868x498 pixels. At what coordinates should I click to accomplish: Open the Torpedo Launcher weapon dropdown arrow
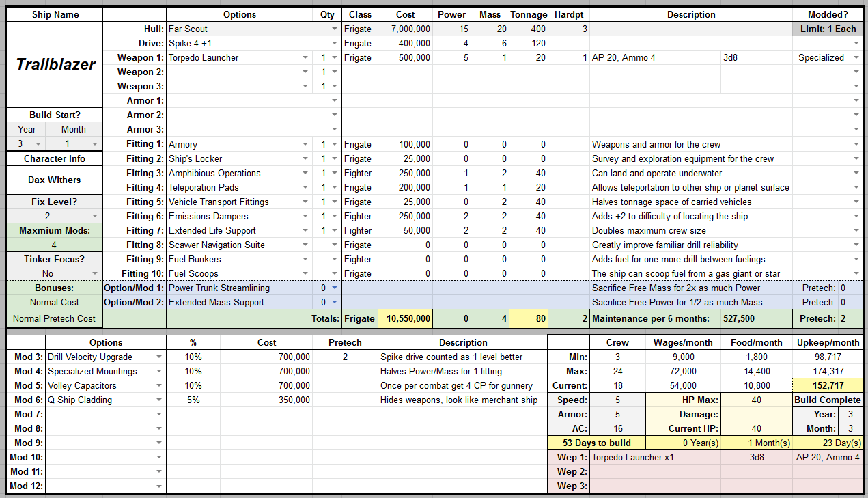[305, 58]
